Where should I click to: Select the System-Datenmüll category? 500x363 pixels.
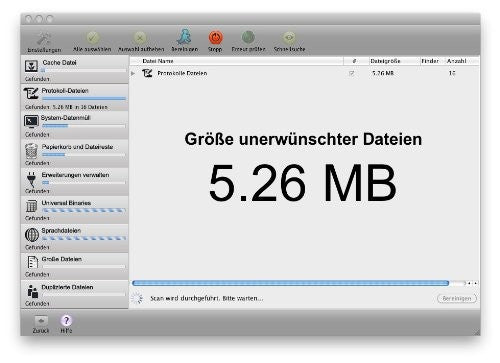click(x=75, y=126)
